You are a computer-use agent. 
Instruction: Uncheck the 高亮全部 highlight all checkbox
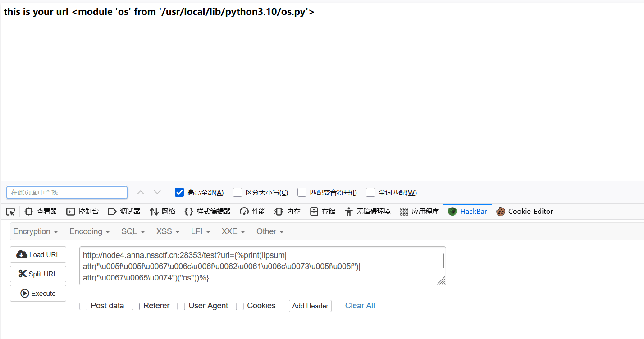tap(179, 193)
